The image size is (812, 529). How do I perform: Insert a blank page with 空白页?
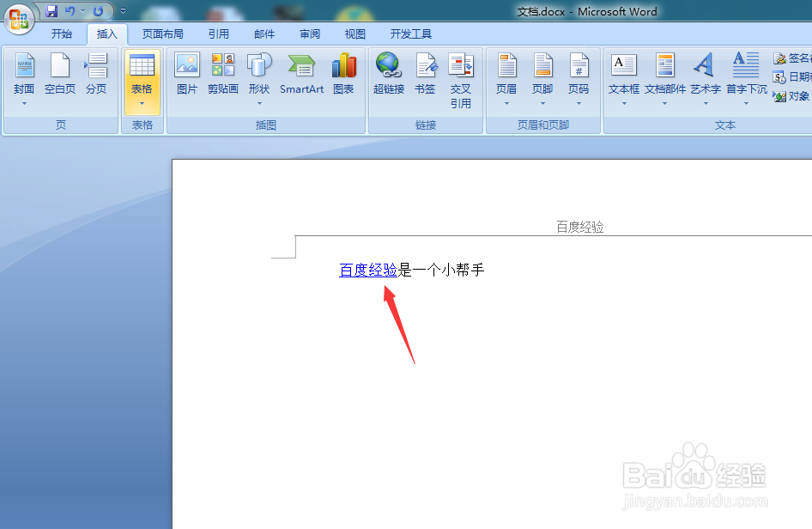60,74
